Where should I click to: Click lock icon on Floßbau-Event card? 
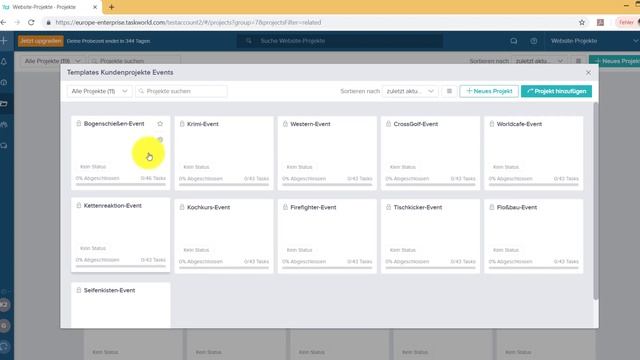click(492, 207)
